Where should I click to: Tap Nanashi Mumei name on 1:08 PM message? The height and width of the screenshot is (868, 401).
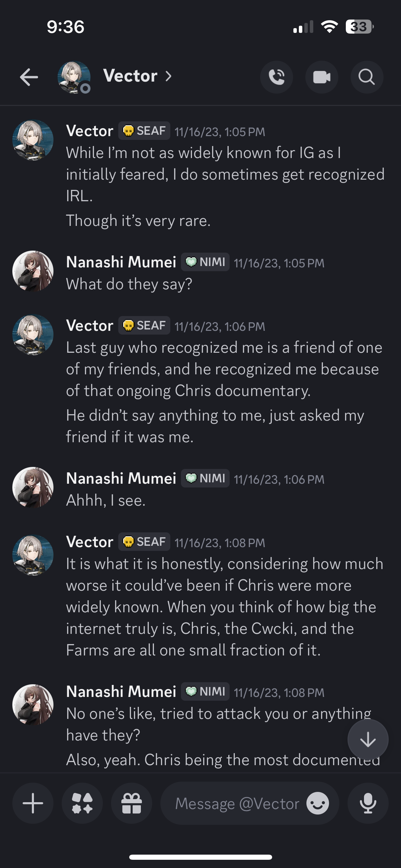click(121, 691)
